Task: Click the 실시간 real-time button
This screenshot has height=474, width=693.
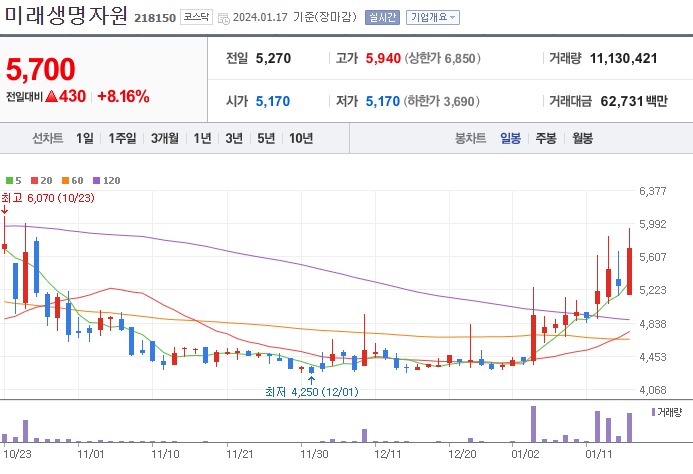Action: click(x=382, y=17)
